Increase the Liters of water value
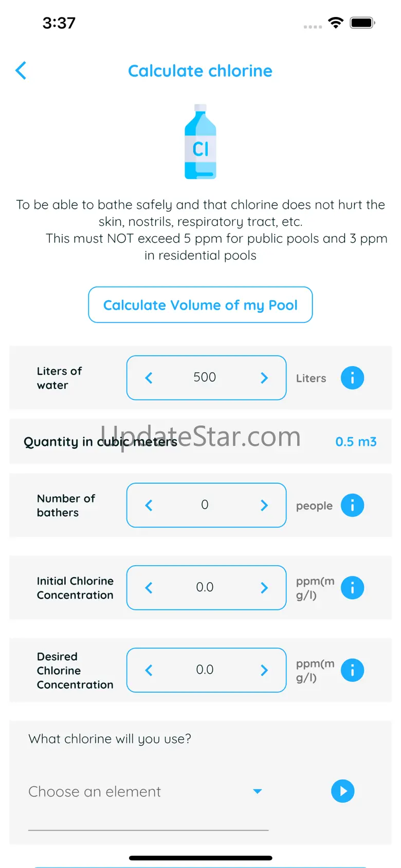This screenshot has height=868, width=401. pyautogui.click(x=264, y=378)
